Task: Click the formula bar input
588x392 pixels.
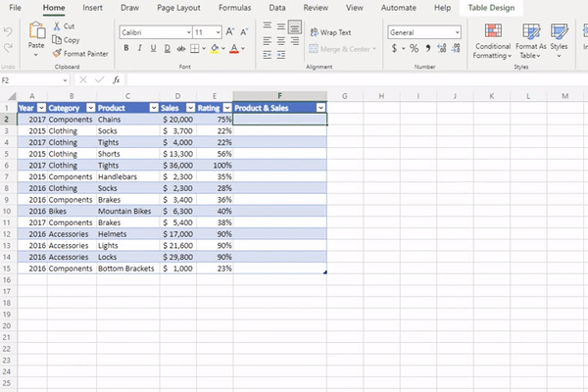Action: [357, 80]
